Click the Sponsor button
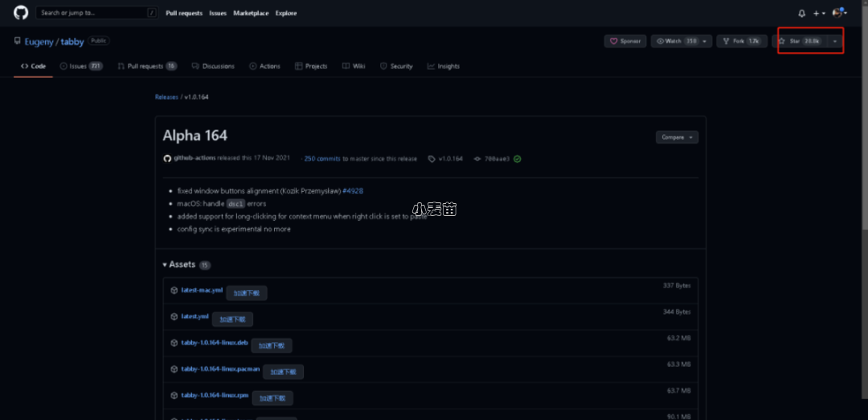This screenshot has height=420, width=868. coord(625,41)
